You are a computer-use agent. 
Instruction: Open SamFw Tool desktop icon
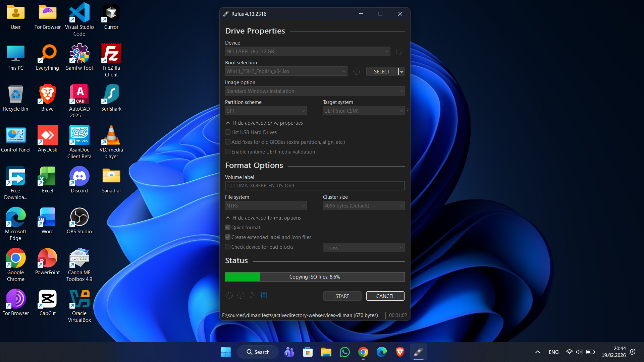pos(79,57)
